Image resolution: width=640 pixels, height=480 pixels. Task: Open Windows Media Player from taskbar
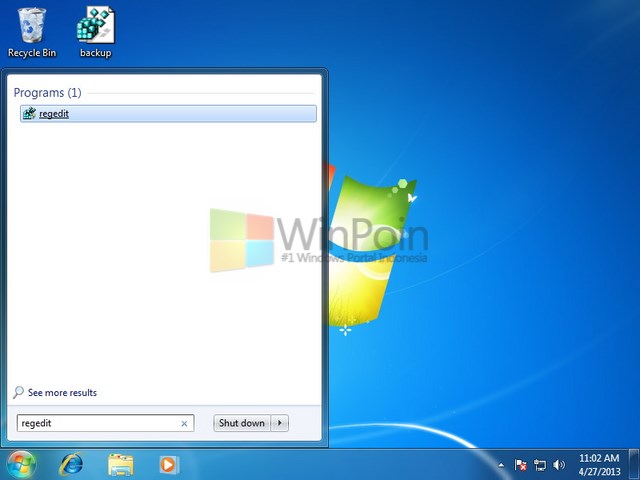169,464
